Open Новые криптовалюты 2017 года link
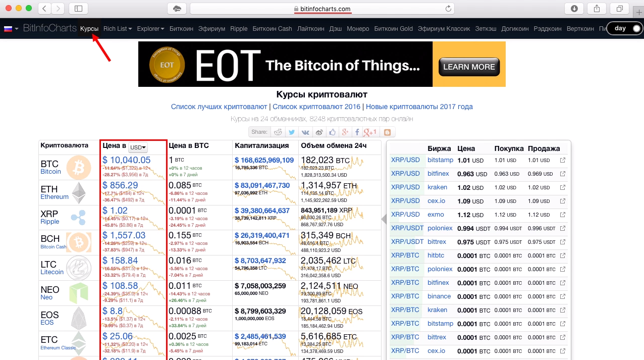Viewport: 644px width, 360px height. (419, 107)
